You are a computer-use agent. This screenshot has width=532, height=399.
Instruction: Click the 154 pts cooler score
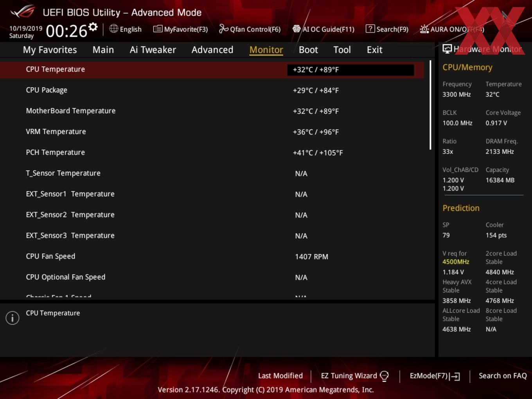tap(496, 235)
